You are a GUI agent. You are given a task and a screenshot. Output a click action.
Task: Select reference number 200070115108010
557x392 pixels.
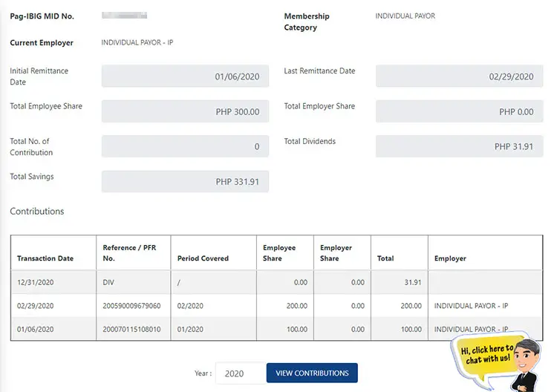[x=131, y=329]
